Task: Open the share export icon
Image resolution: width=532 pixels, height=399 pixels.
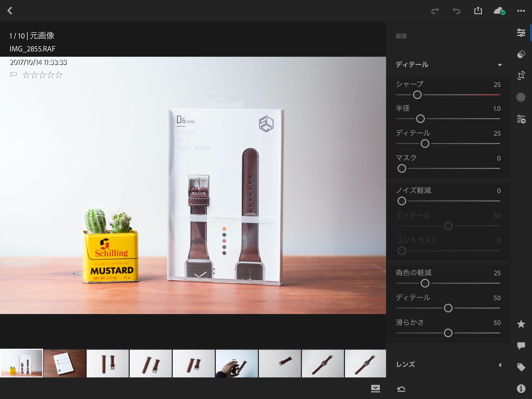Action: (478, 11)
